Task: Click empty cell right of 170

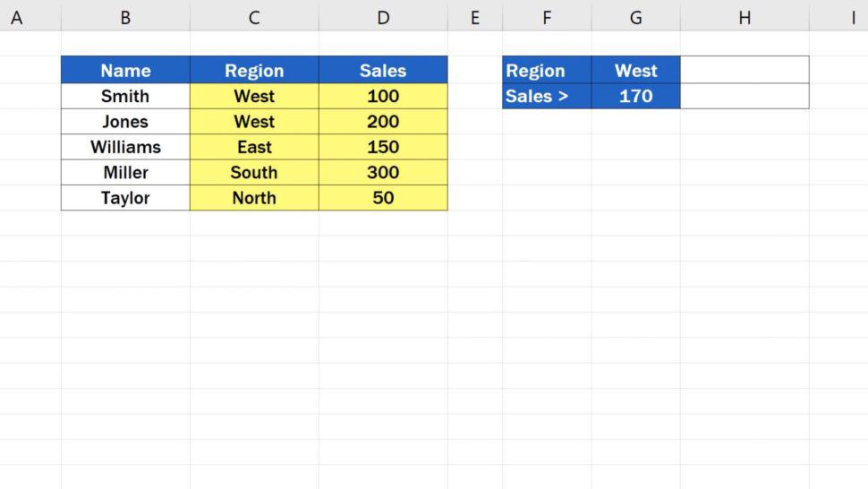Action: click(x=744, y=96)
